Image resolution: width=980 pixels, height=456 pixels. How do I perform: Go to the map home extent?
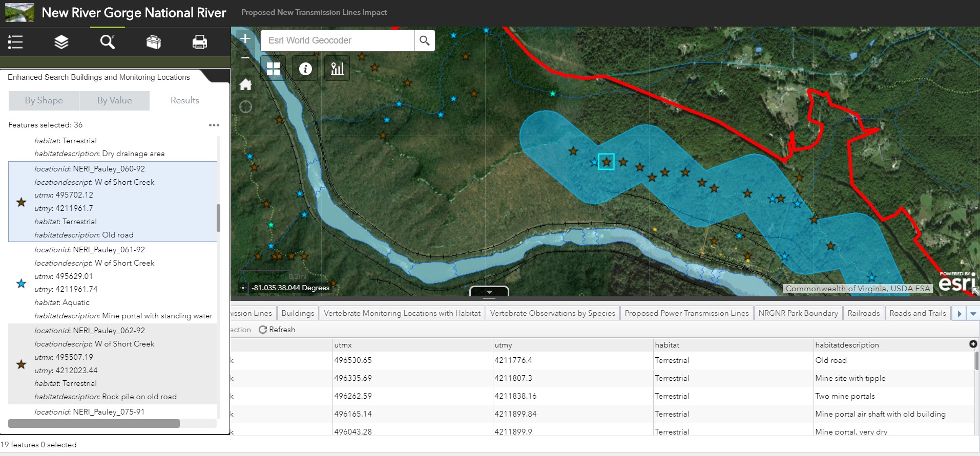click(245, 84)
